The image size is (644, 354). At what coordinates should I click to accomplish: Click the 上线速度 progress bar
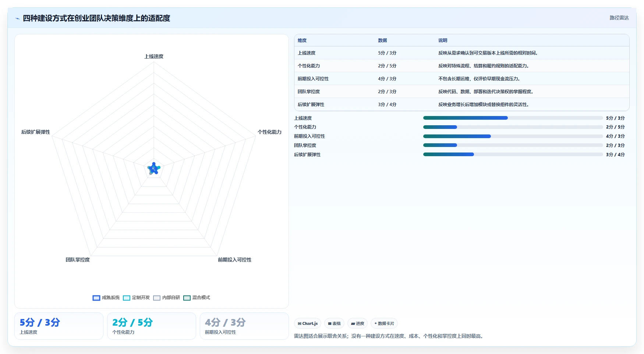coord(513,118)
